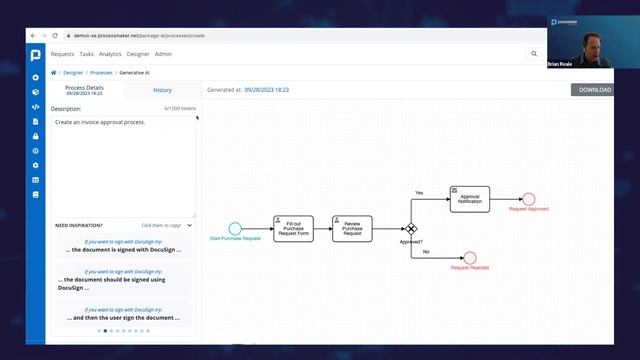Collapse the Need Inspiration section chevron
Screen dimensions: 640x360
point(189,225)
